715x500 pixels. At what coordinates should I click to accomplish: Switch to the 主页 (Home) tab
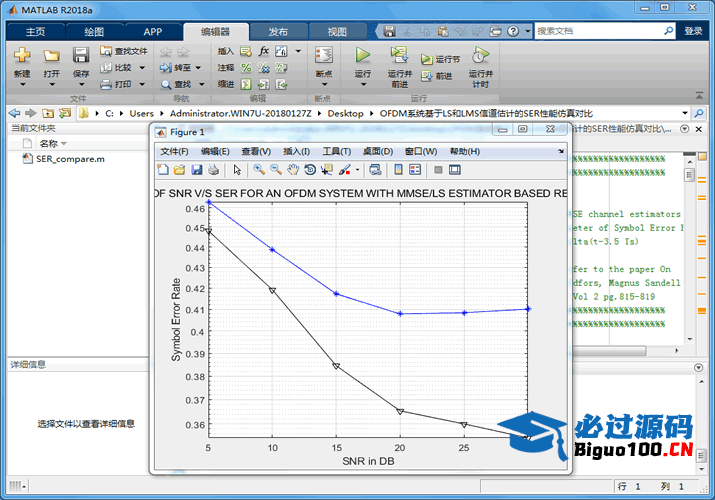tap(36, 31)
